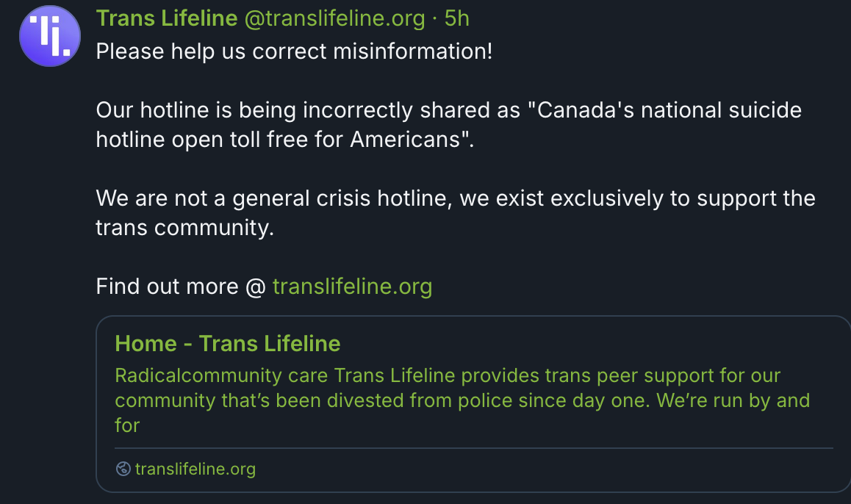
Task: Click the 'Radicalcommunity care' card description
Action: pos(222,376)
